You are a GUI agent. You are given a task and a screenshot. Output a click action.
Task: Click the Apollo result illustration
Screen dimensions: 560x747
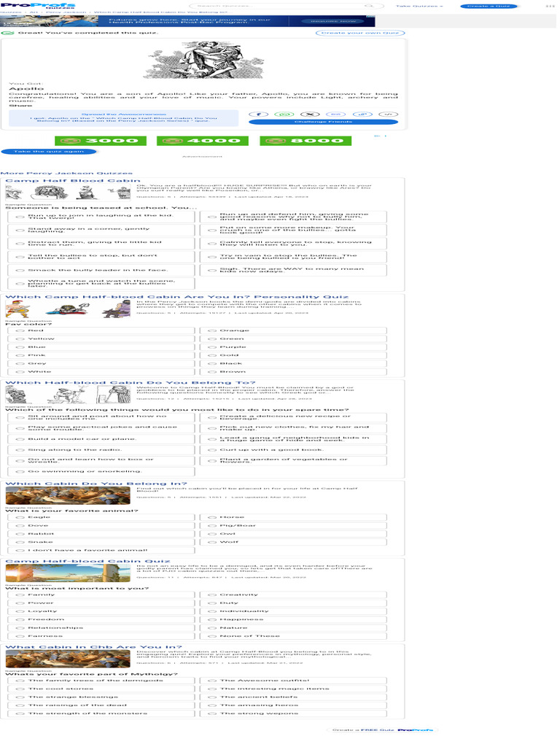tap(203, 61)
